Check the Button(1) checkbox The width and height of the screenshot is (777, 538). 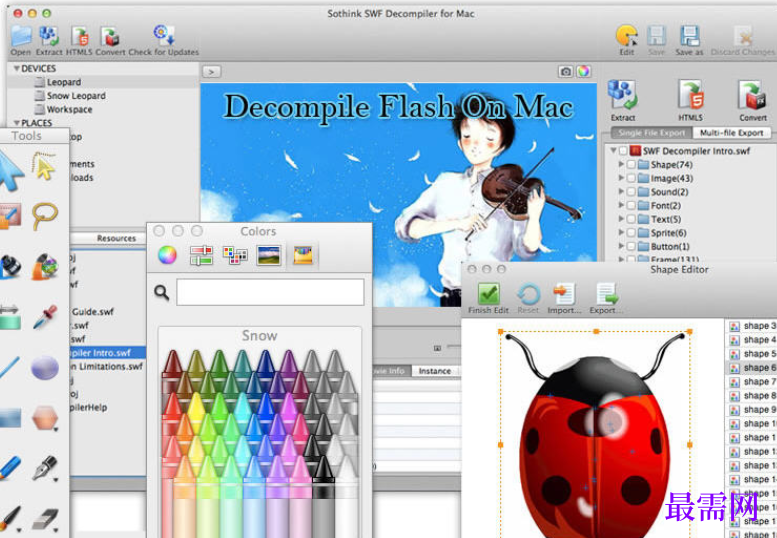[631, 246]
